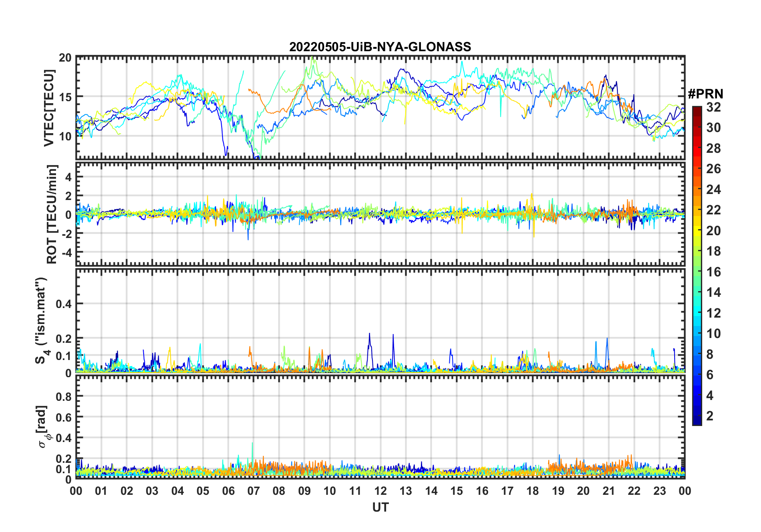This screenshot has height=532, width=761.
Task: Click x-axis hour label "17"
Action: coord(507,491)
